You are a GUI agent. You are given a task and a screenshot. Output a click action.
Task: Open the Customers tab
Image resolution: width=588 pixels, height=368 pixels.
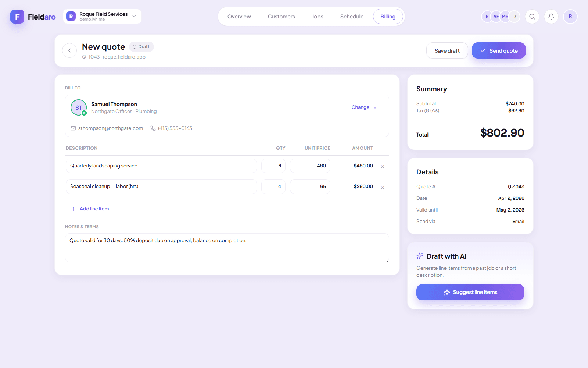(x=282, y=17)
